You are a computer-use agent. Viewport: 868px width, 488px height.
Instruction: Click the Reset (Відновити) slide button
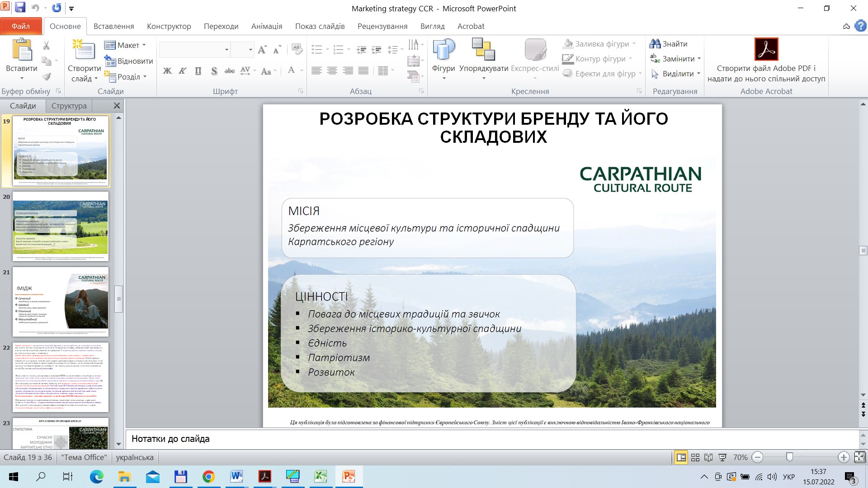[129, 61]
